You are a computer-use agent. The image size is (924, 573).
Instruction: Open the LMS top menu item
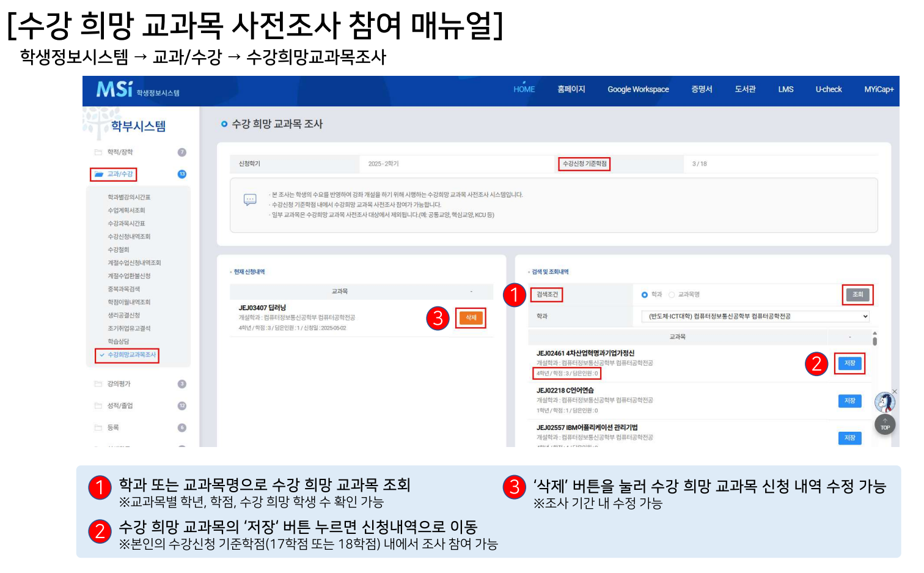[785, 89]
